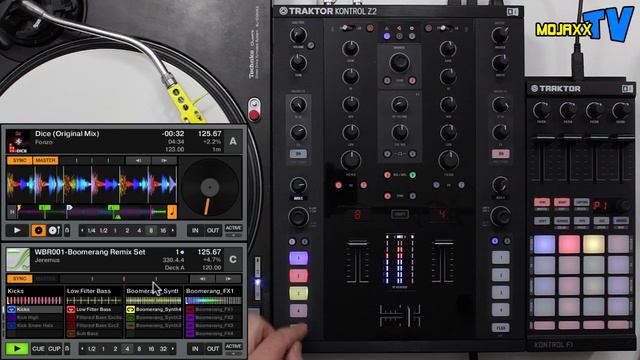Trigger the Boomerang_FX2 sample cell
The image size is (640, 360).
213,317
